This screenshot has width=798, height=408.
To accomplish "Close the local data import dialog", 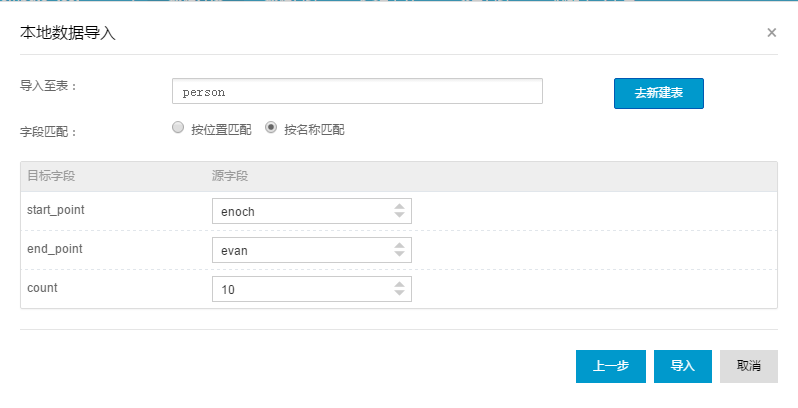I will (x=771, y=32).
